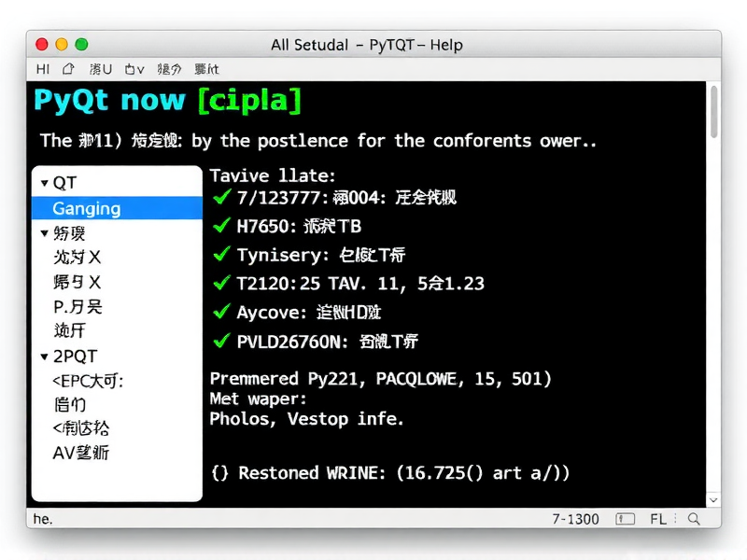Click the checkmark for Aycove: 追微HD效
747x560 pixels.
tap(221, 312)
